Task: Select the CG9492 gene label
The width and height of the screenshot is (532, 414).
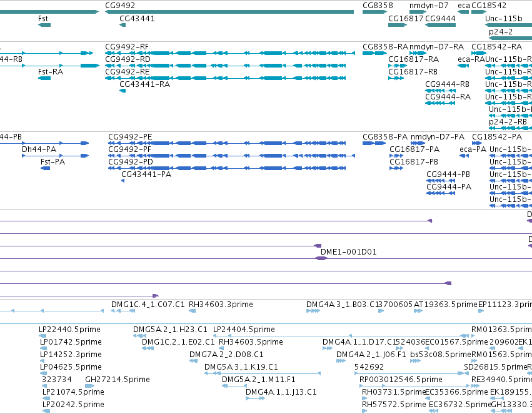Action: click(120, 6)
